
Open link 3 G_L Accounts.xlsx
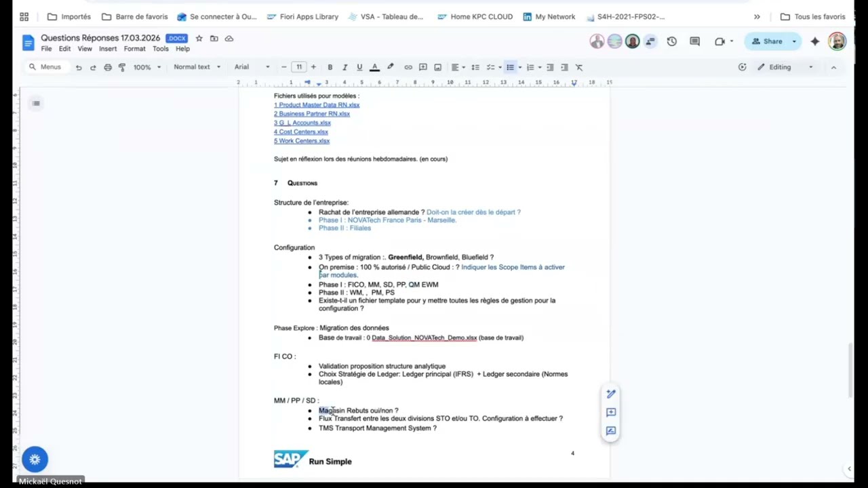tap(302, 123)
